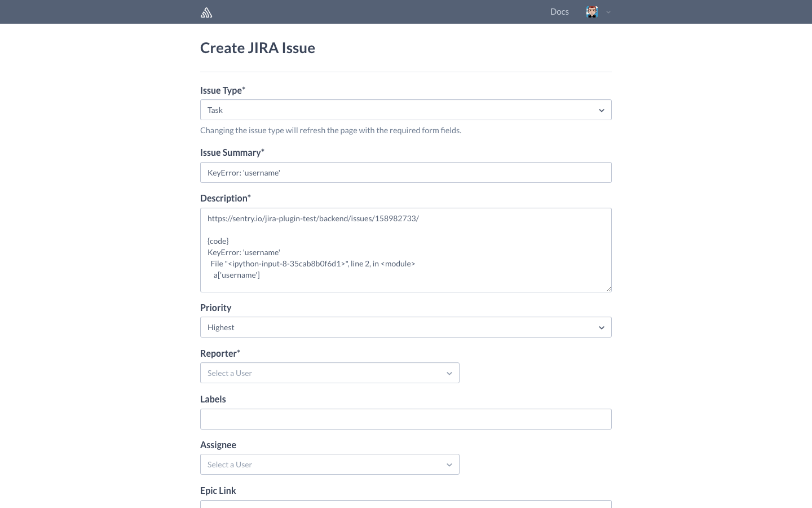Image resolution: width=812 pixels, height=508 pixels.
Task: Click the sentry.io issue URL in description
Action: tap(314, 218)
